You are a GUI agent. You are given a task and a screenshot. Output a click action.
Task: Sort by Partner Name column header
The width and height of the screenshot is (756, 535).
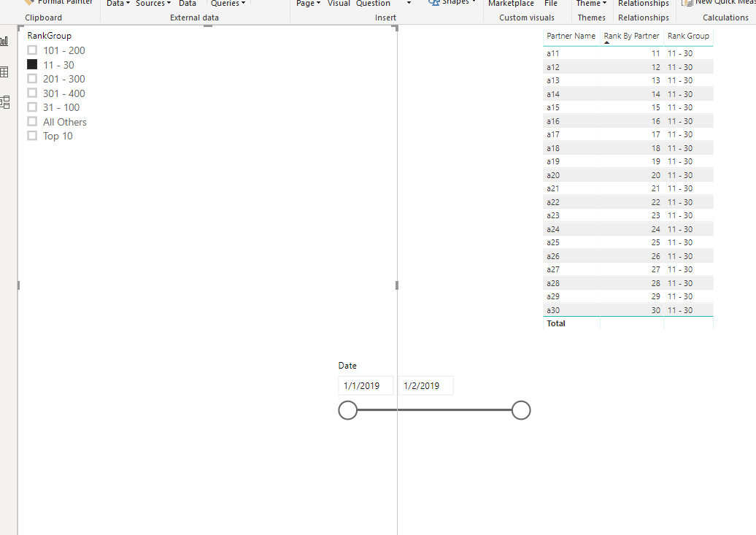click(571, 36)
